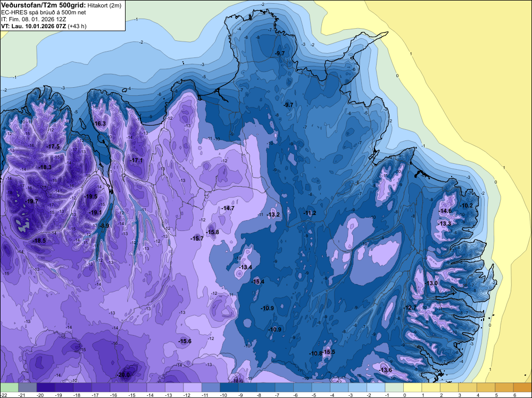Image resolution: width=532 pixels, height=398 pixels.
Task: Click the -20.0 temperature value on the map
Action: tap(123, 375)
